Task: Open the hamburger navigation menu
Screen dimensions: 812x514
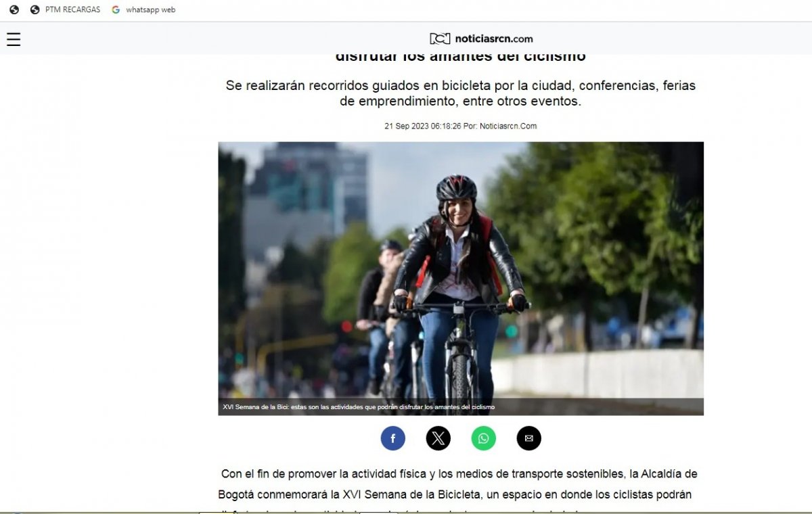Action: tap(14, 39)
